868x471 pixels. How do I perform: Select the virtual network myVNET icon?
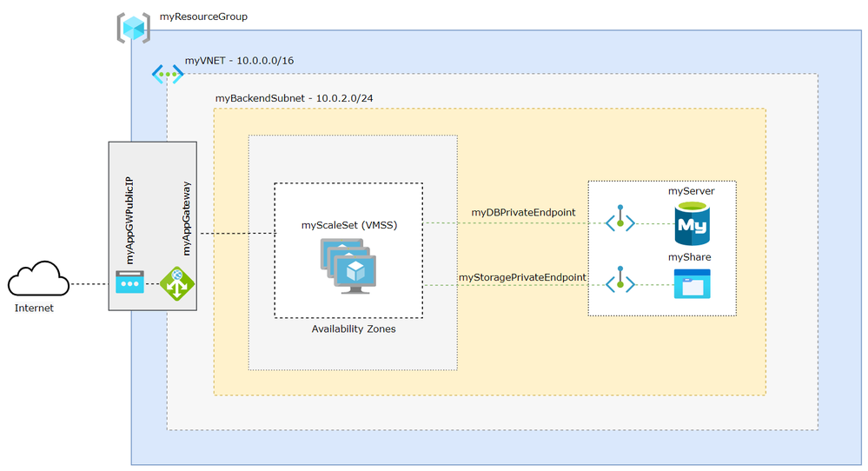click(168, 74)
